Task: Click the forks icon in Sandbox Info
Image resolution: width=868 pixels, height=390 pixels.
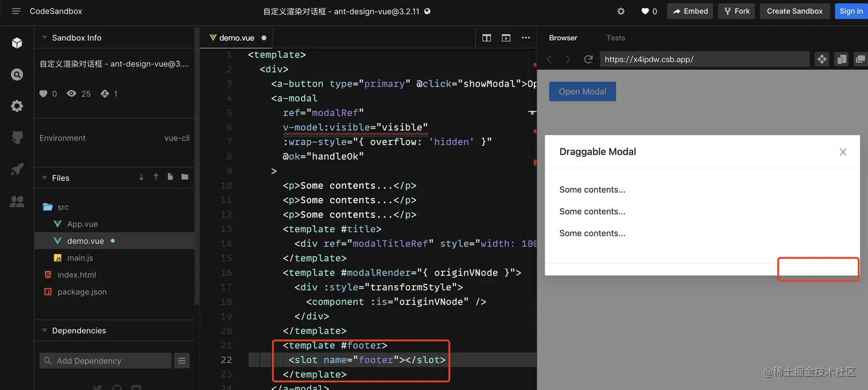Action: pos(104,93)
